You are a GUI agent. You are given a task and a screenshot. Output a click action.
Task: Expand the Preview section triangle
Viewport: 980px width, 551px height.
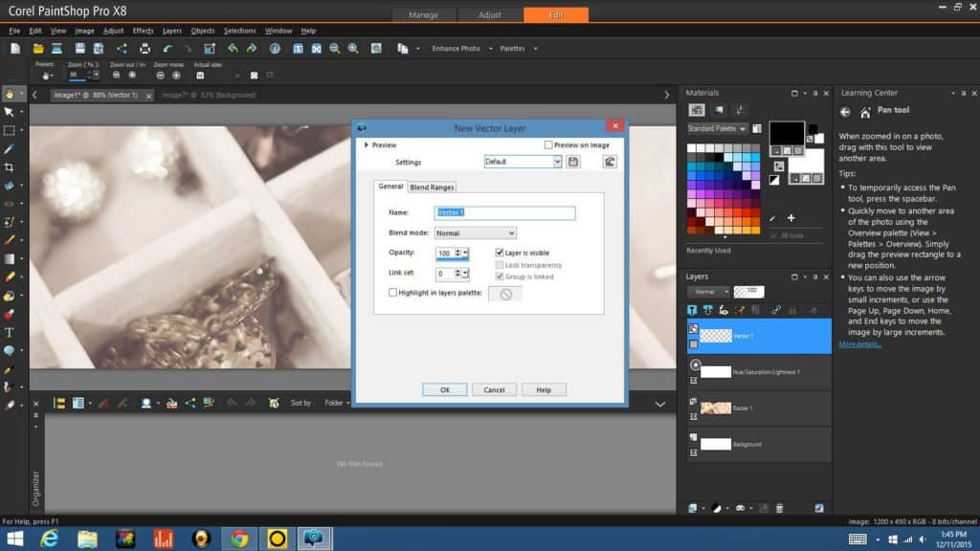pyautogui.click(x=366, y=145)
